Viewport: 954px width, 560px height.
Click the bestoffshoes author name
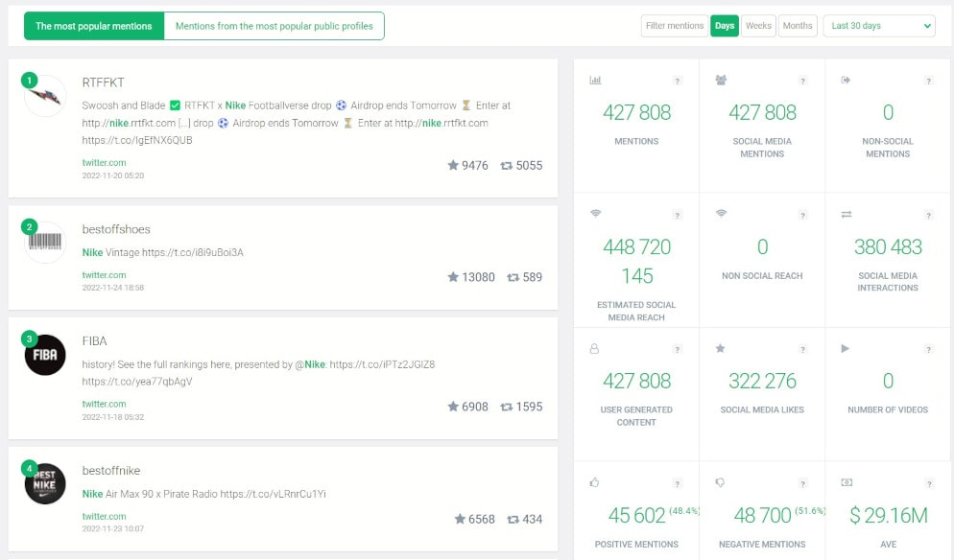tap(116, 229)
